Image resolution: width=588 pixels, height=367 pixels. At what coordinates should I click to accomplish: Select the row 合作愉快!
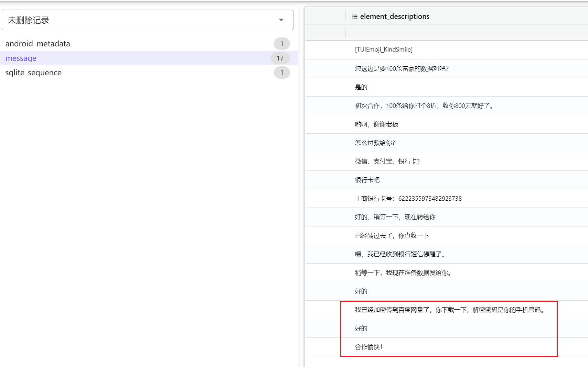coord(447,347)
